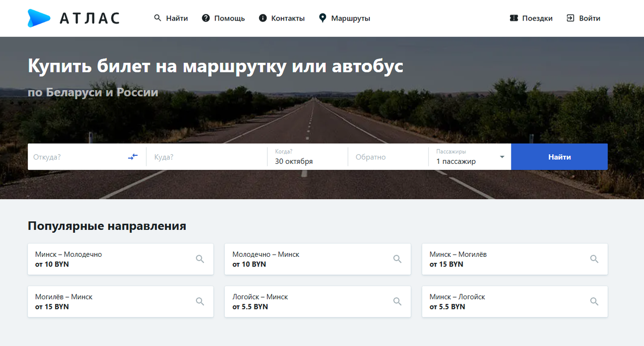Screen dimensions: 644x346
Task: Select the Минск – Логойск route text
Action: (x=457, y=297)
